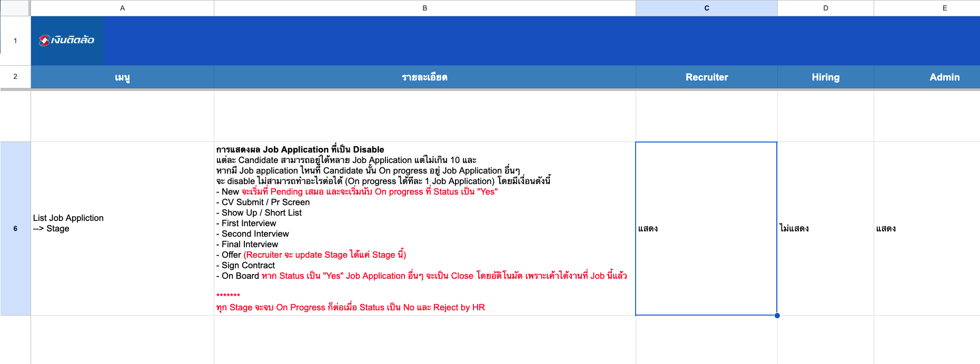Click the Recruiter header cell
The image size is (980, 364).
(706, 77)
